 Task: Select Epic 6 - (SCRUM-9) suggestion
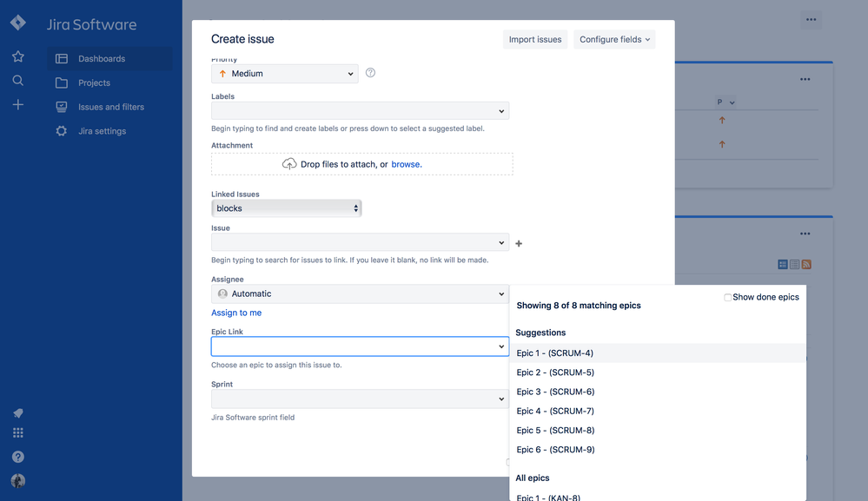click(658, 450)
